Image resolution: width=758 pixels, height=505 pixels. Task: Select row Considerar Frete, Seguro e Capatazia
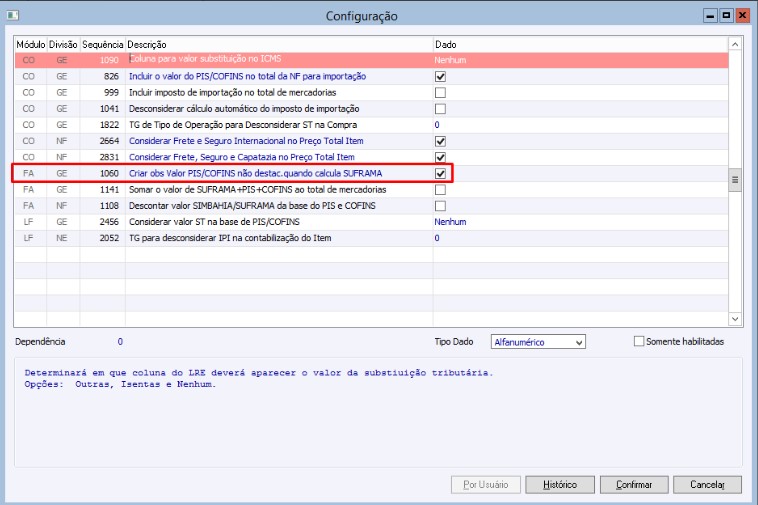(x=371, y=157)
